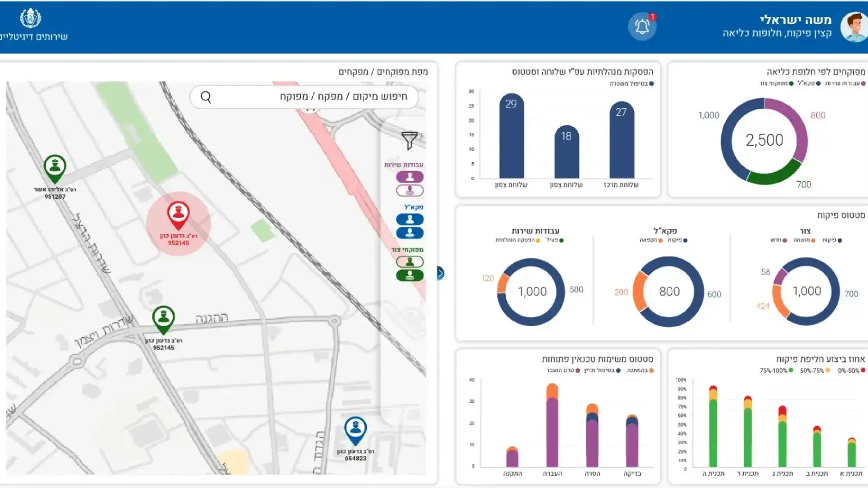Click the מפת מפוקחים / מפקחים panel title
The height and width of the screenshot is (488, 868).
pos(383,72)
